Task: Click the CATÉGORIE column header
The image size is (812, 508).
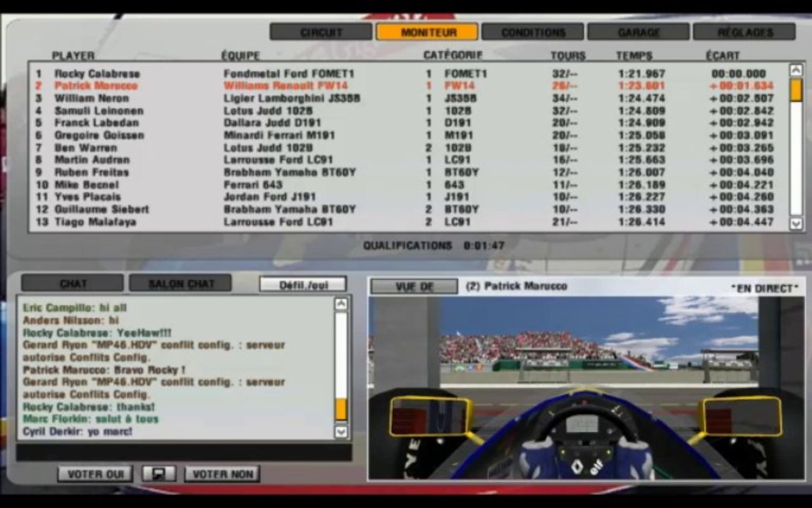Action: (x=453, y=55)
